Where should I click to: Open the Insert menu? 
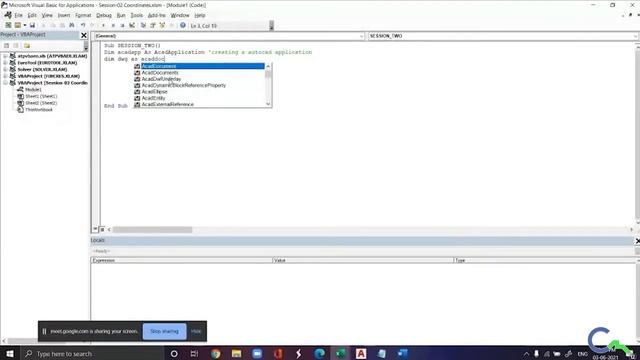pos(64,15)
